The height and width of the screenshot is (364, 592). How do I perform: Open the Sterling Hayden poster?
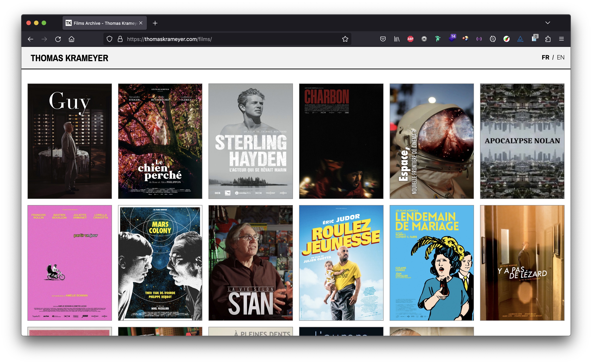[x=251, y=141]
